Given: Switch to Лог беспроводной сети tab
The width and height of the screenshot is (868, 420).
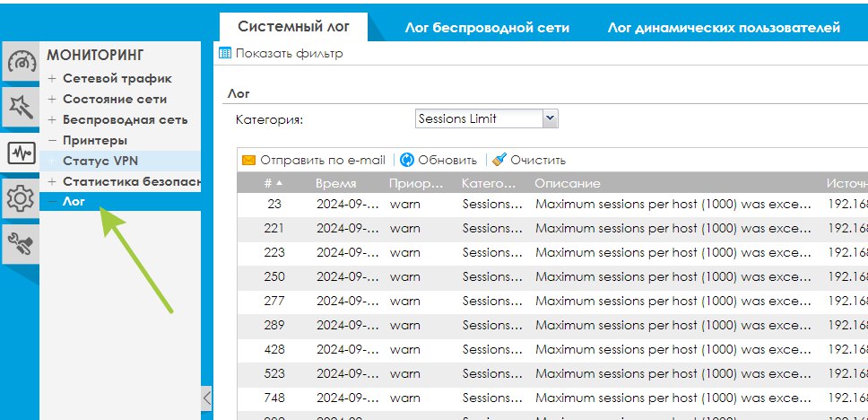Looking at the screenshot, I should 487,28.
